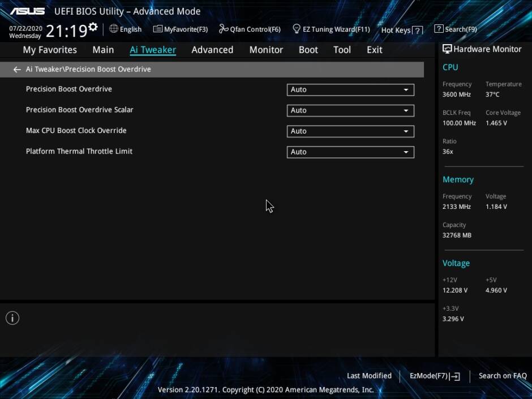Select the Ai Tweaker tab
Screen dimensions: 532x399
click(x=153, y=50)
